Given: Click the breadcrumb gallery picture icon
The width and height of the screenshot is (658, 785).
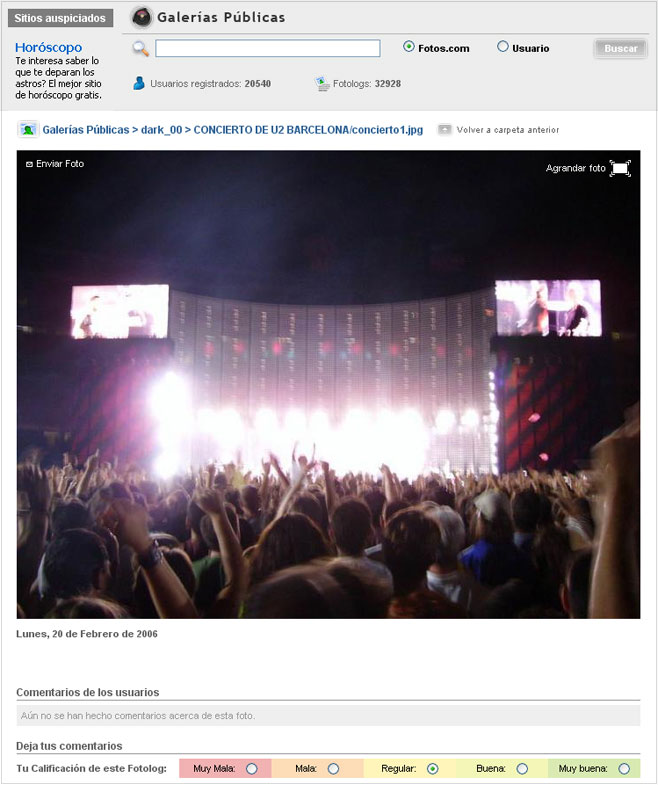Looking at the screenshot, I should tap(28, 130).
